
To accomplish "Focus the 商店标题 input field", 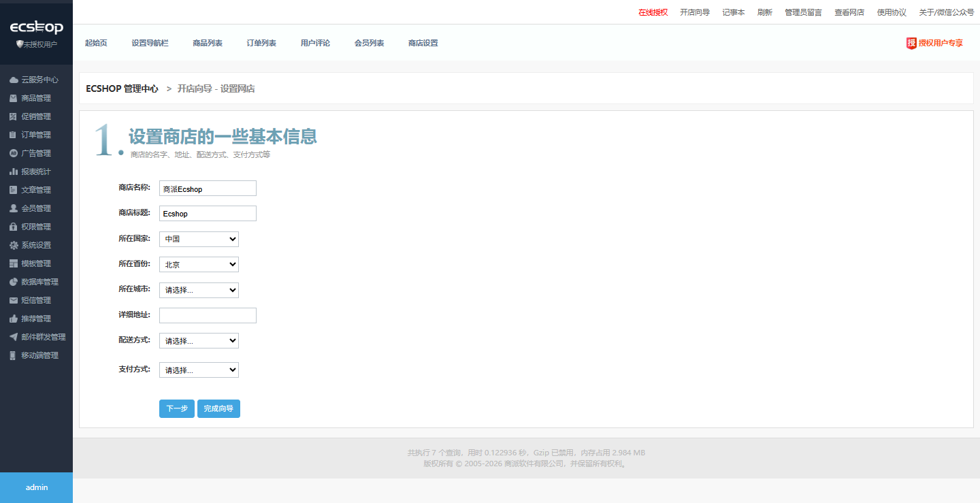I will (208, 213).
